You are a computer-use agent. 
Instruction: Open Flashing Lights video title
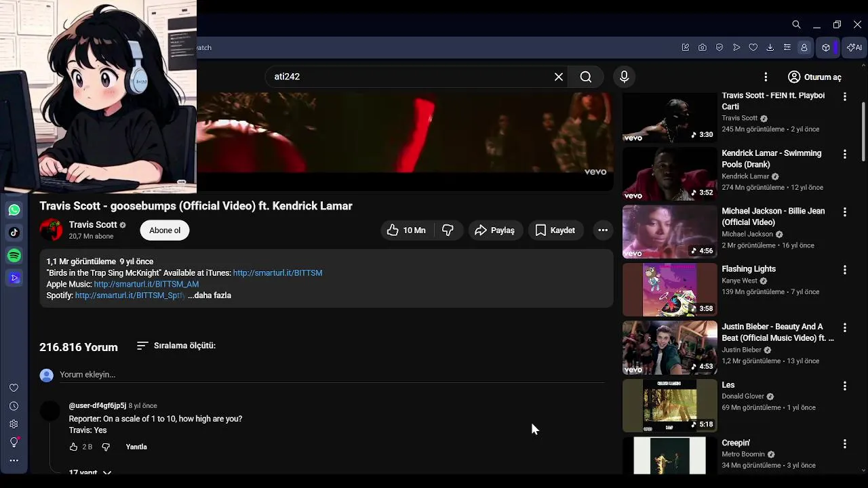(x=749, y=269)
